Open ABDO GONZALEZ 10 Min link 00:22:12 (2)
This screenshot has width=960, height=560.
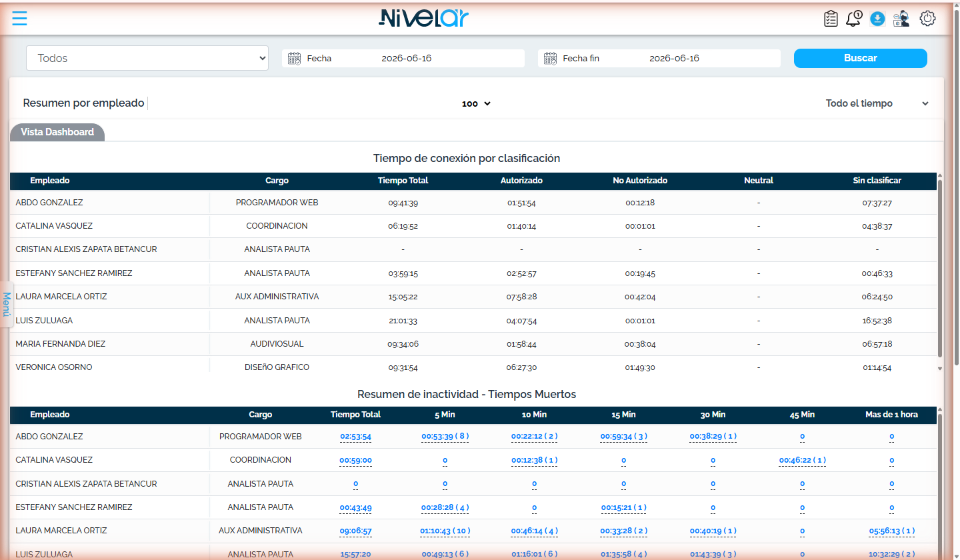pos(534,437)
